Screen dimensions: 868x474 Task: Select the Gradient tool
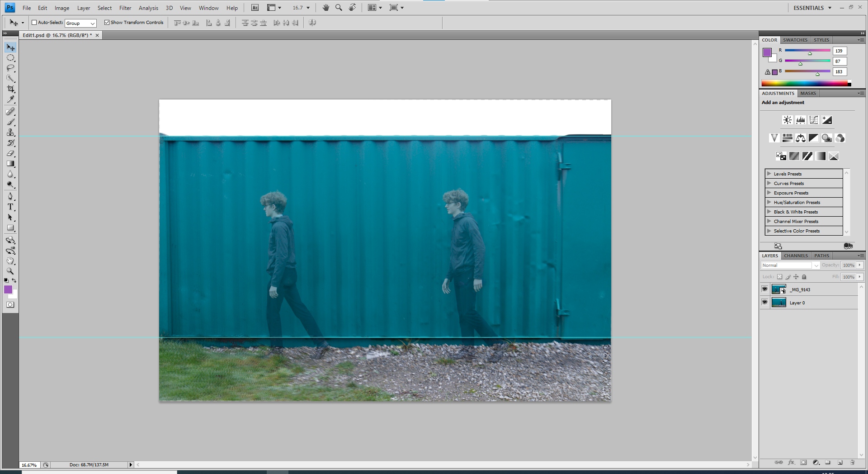(10, 164)
